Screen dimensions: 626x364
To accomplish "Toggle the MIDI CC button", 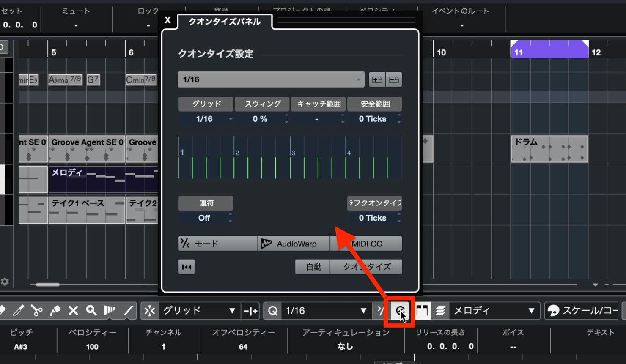I will tap(366, 244).
